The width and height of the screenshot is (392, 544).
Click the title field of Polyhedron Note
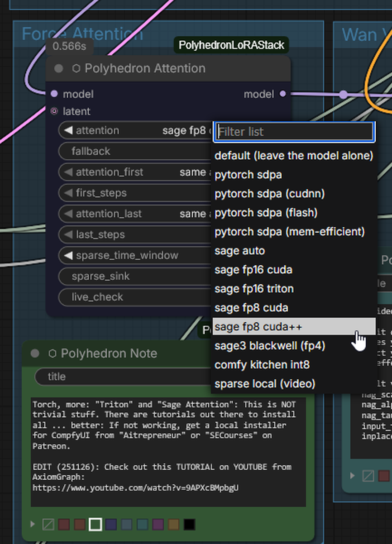pyautogui.click(x=123, y=377)
